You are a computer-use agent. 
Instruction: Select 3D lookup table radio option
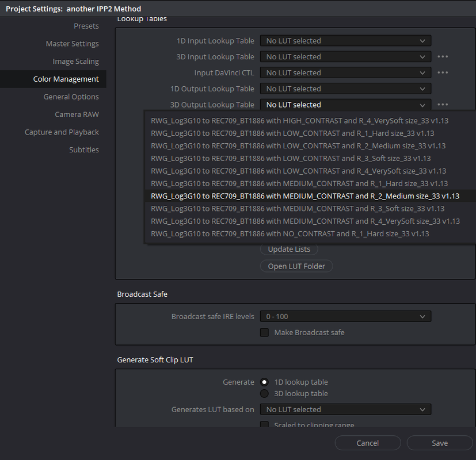pos(264,394)
